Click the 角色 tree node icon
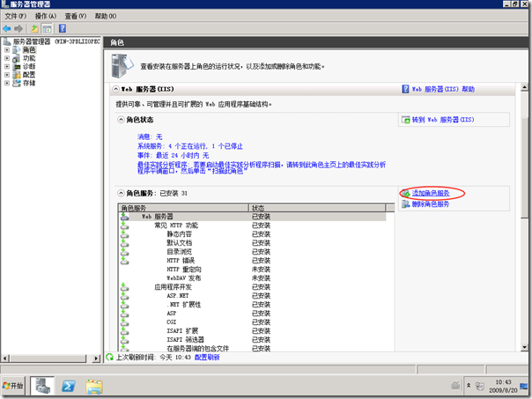Screen dimensions: 532x399 click(16, 50)
